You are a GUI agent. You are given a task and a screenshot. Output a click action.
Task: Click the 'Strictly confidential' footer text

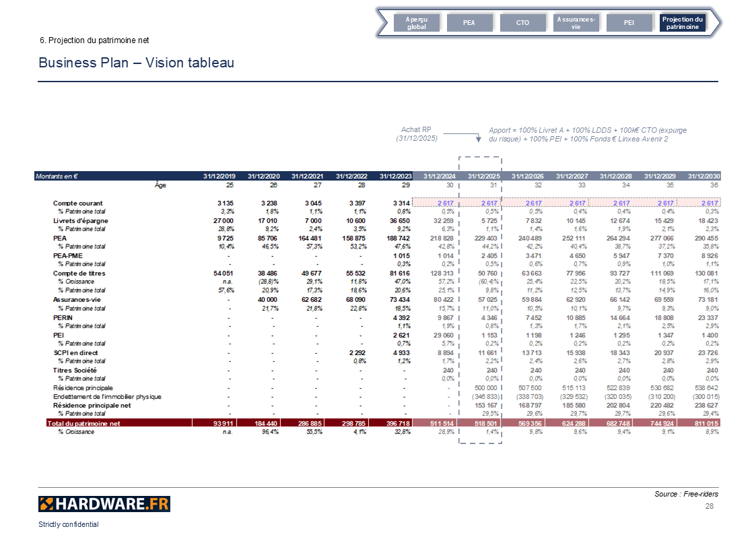coord(69,524)
